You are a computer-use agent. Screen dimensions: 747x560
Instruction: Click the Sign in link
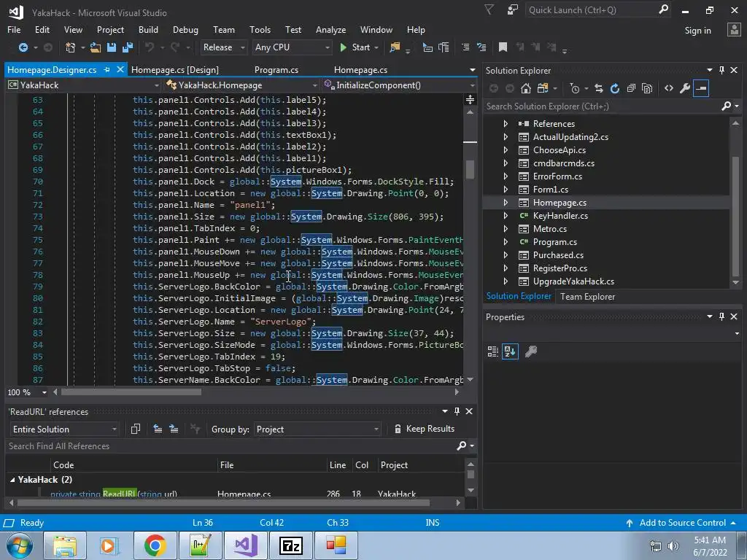click(x=697, y=31)
